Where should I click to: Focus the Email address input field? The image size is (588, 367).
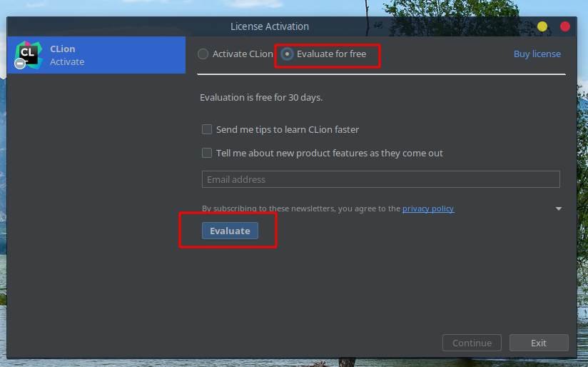380,179
